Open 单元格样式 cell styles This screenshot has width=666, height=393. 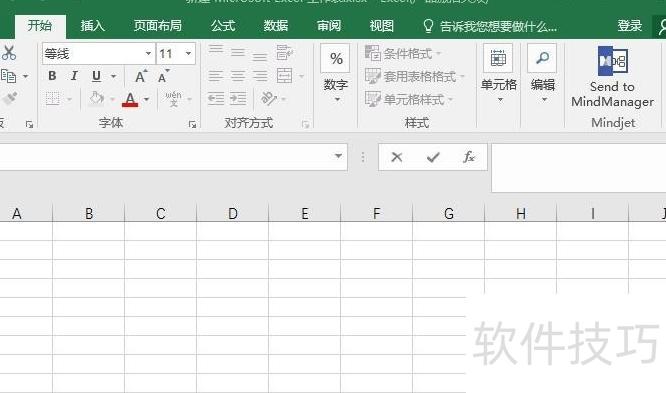pyautogui.click(x=409, y=99)
